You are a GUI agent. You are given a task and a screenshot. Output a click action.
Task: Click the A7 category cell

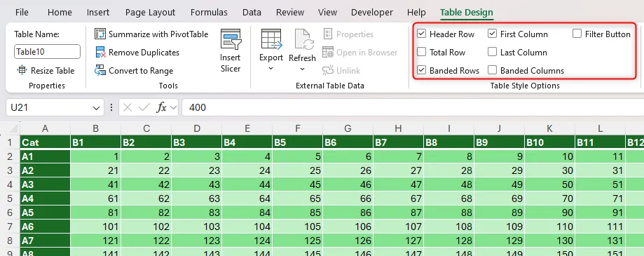(x=45, y=241)
